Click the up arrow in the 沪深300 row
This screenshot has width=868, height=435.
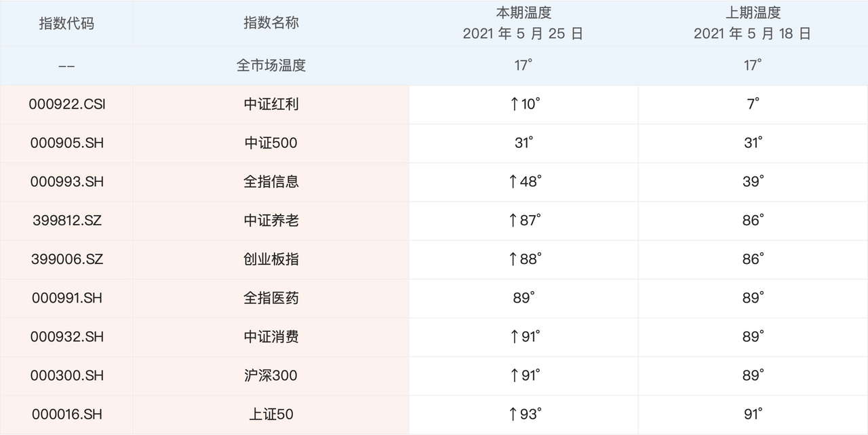point(514,375)
